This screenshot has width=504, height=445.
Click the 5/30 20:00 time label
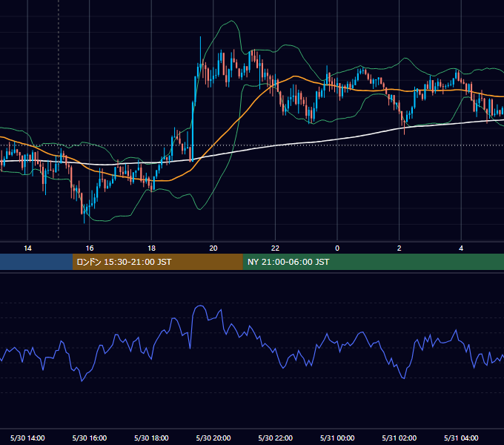tap(213, 438)
